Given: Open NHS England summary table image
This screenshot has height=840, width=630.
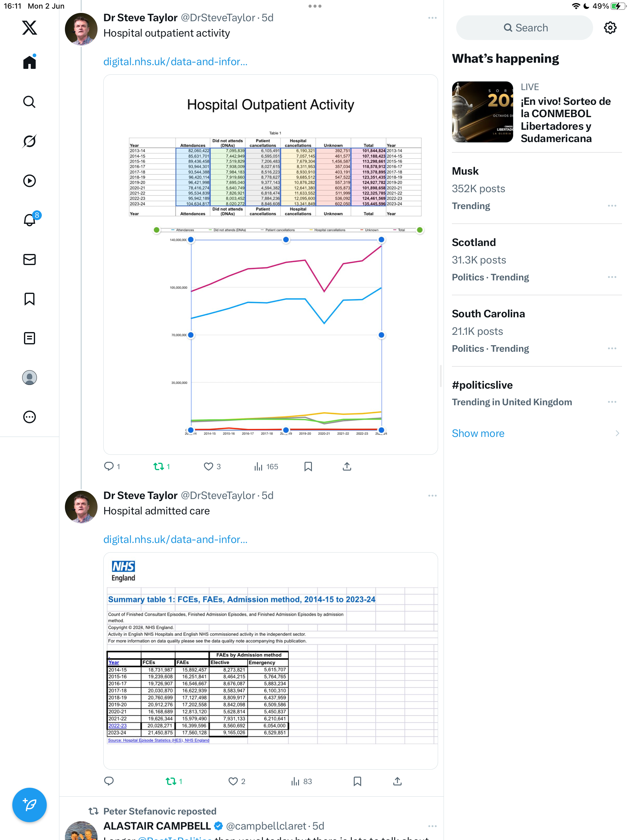Looking at the screenshot, I should [x=270, y=661].
